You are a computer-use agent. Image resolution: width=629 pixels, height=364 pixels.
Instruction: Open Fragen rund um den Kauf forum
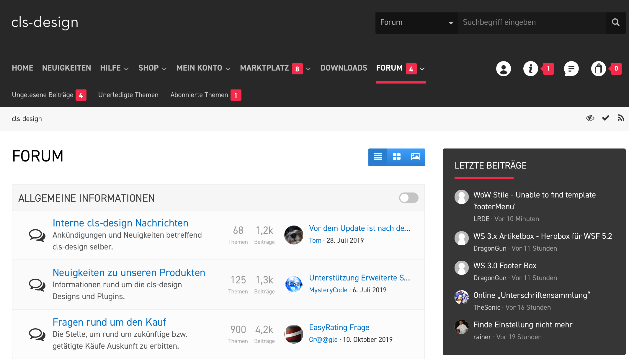tap(109, 322)
